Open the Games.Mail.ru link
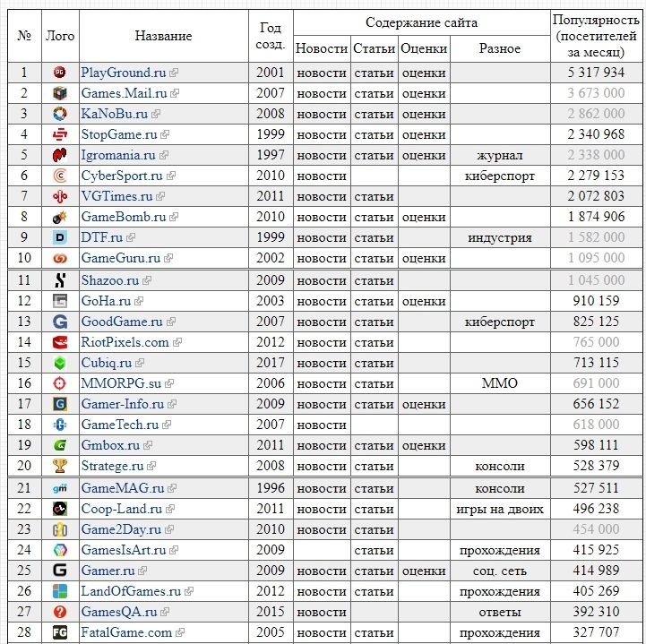This screenshot has height=644, width=646. [124, 93]
